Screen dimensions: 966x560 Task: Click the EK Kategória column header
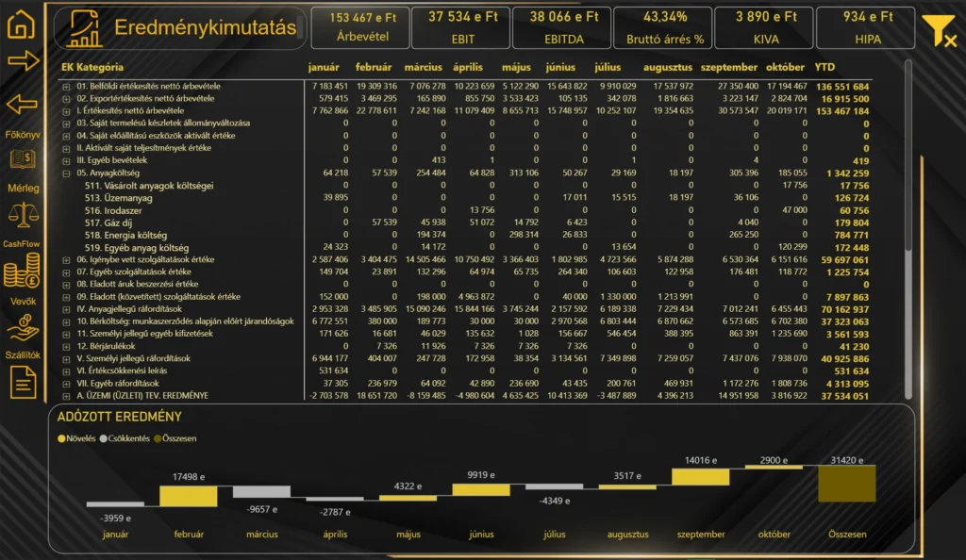[92, 68]
